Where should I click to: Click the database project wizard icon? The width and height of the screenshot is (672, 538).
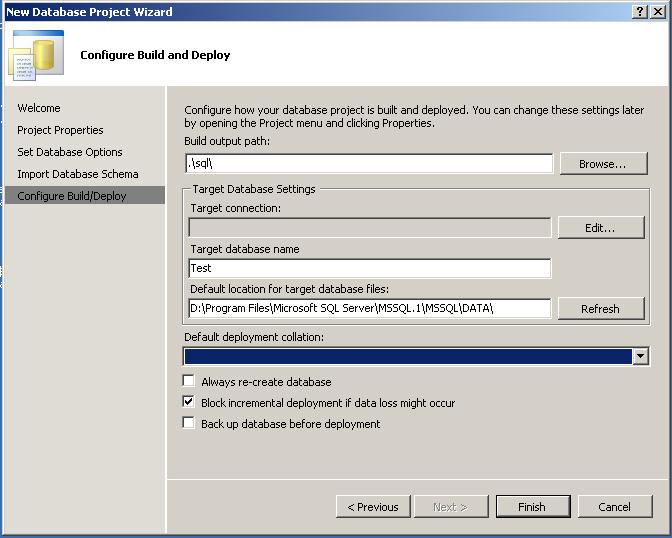tap(36, 55)
